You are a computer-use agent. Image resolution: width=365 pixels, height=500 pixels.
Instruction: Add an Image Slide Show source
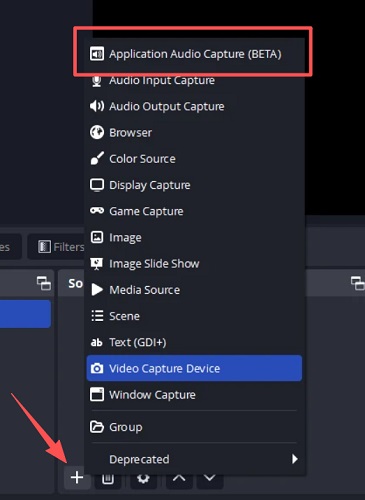click(x=194, y=264)
